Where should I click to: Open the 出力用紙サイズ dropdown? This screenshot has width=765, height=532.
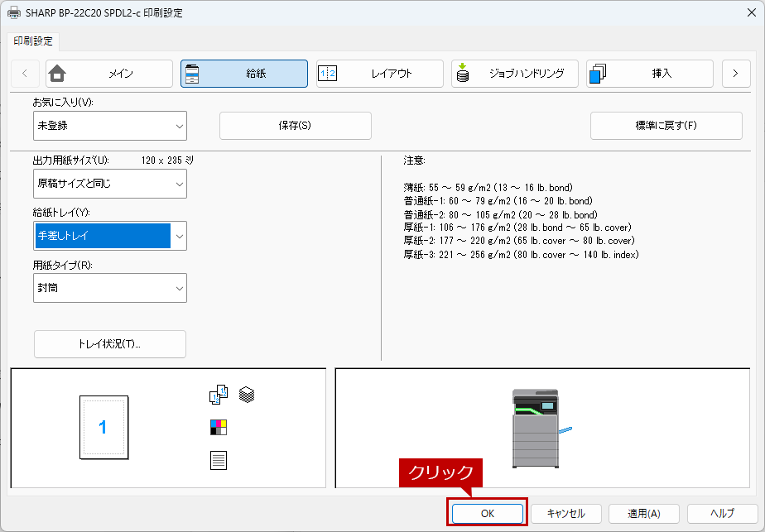pyautogui.click(x=110, y=184)
